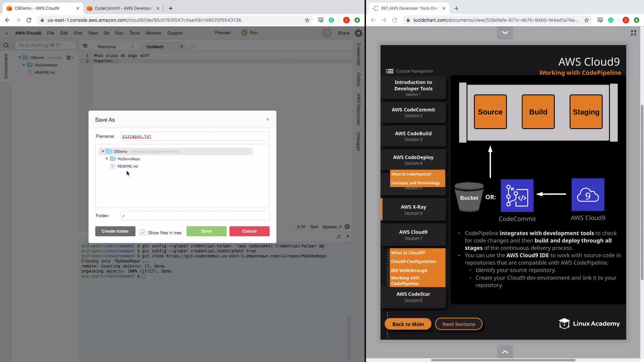Click the CodeCommit icon in diagram
Viewport: 644px width, 362px height.
517,195
